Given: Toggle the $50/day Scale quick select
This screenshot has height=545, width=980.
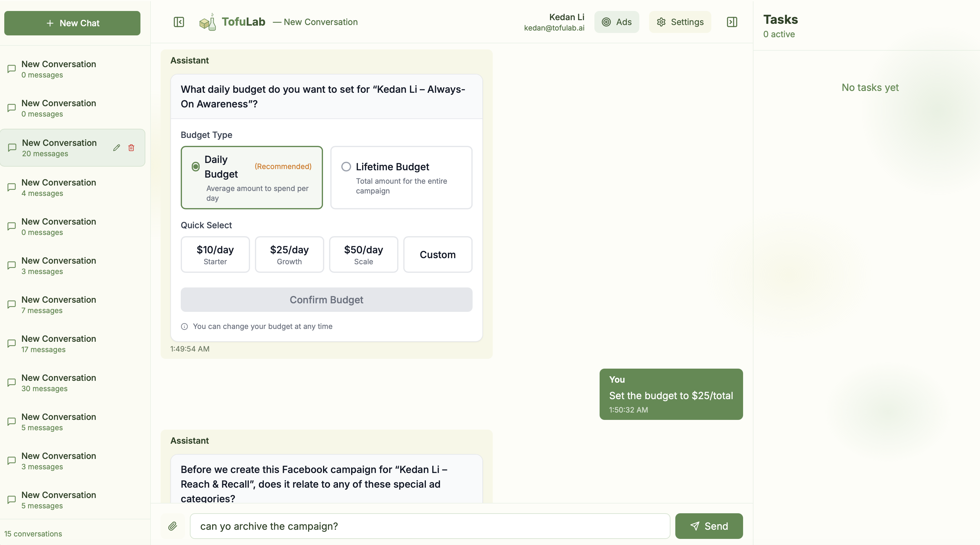Looking at the screenshot, I should (x=363, y=254).
